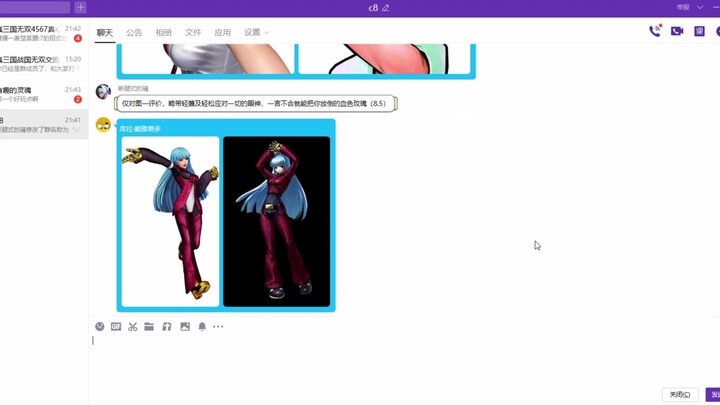Image resolution: width=720 pixels, height=405 pixels.
Task: Start a video call
Action: [677, 31]
